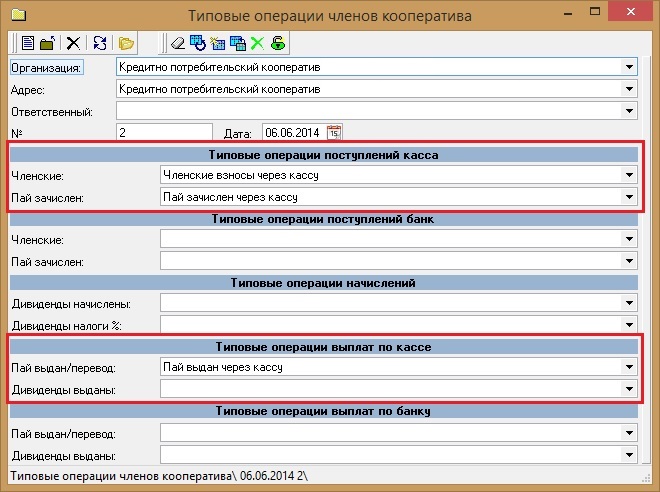This screenshot has height=492, width=660.
Task: Click header Типовые операции выплат по банку
Action: coord(323,411)
